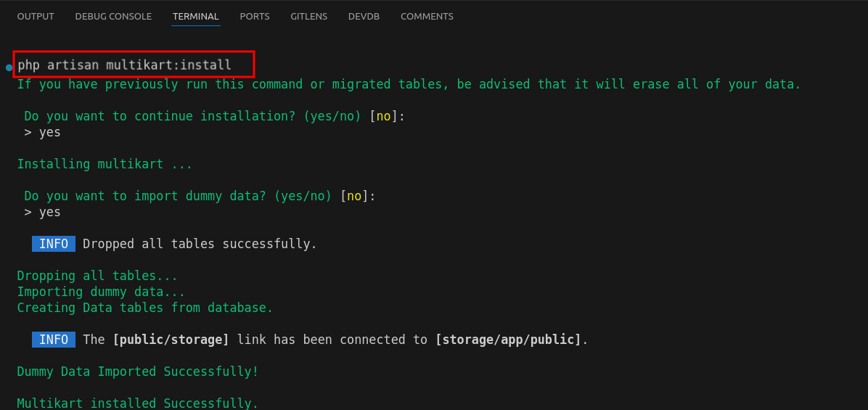Click the 'Dummy Data Imported Successfully!' line
Image resolution: width=868 pixels, height=410 pixels.
pyautogui.click(x=138, y=372)
